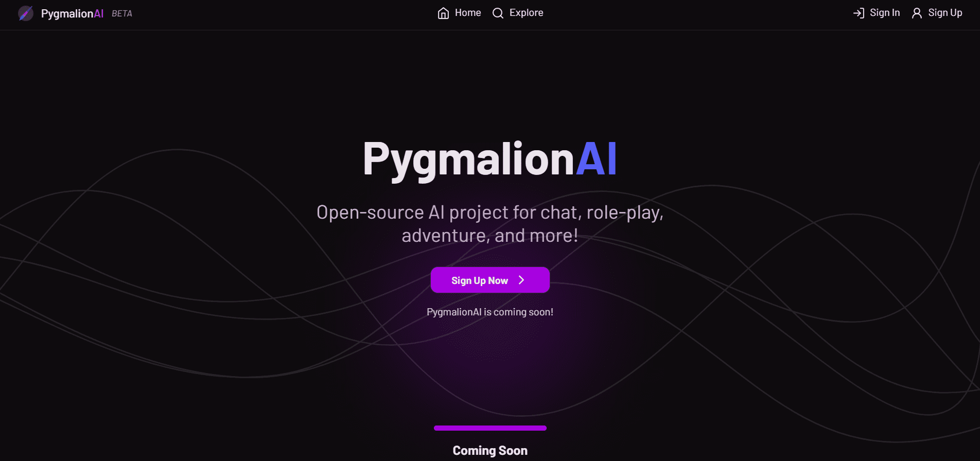Click the purple bar above Coming Soon
The height and width of the screenshot is (461, 980).
pyautogui.click(x=490, y=428)
